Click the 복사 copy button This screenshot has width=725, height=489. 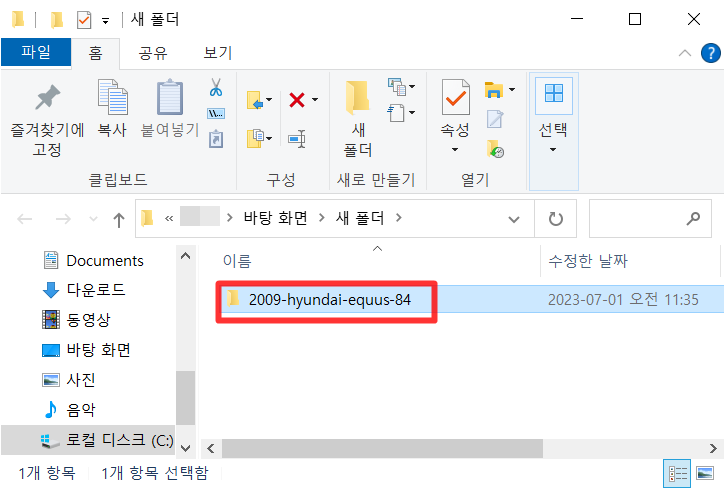click(x=112, y=108)
